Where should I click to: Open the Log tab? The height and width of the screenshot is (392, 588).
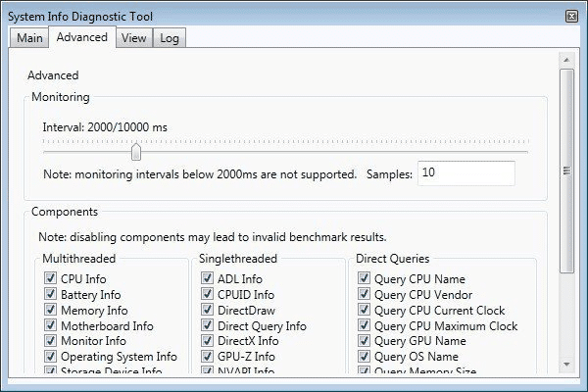[x=170, y=37]
